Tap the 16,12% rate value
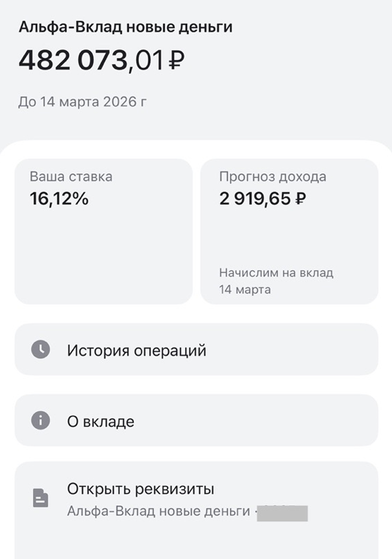This screenshot has height=559, width=392. (x=59, y=199)
